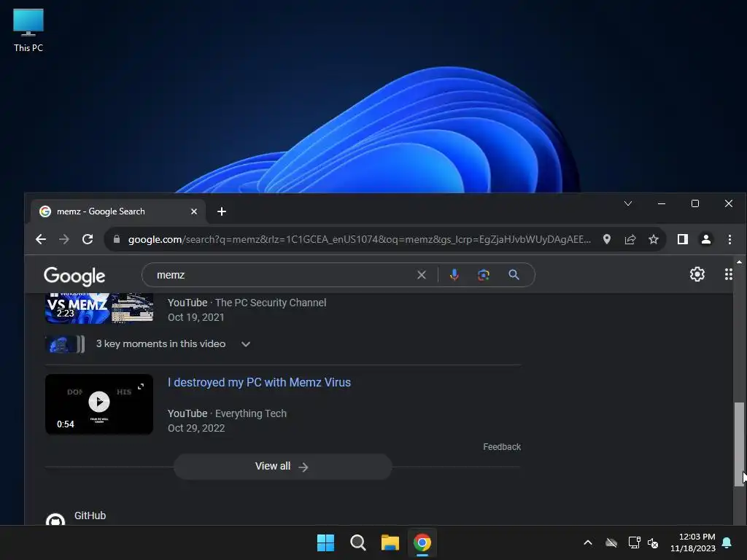Click the scrollbar up arrow
747x560 pixels.
[x=739, y=262]
